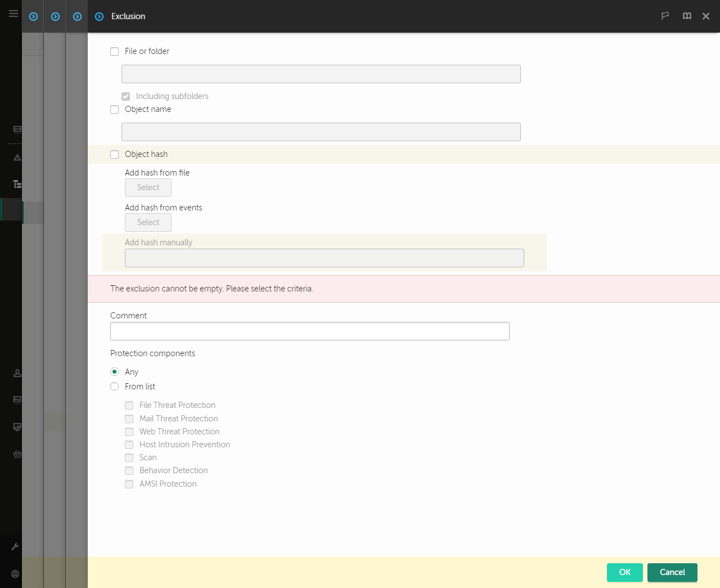Open the Marketplace basket icon
Screen dimensions: 720x588
click(17, 454)
